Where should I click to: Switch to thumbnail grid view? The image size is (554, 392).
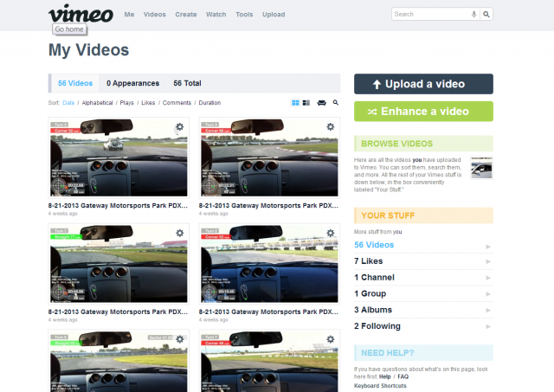coord(295,103)
